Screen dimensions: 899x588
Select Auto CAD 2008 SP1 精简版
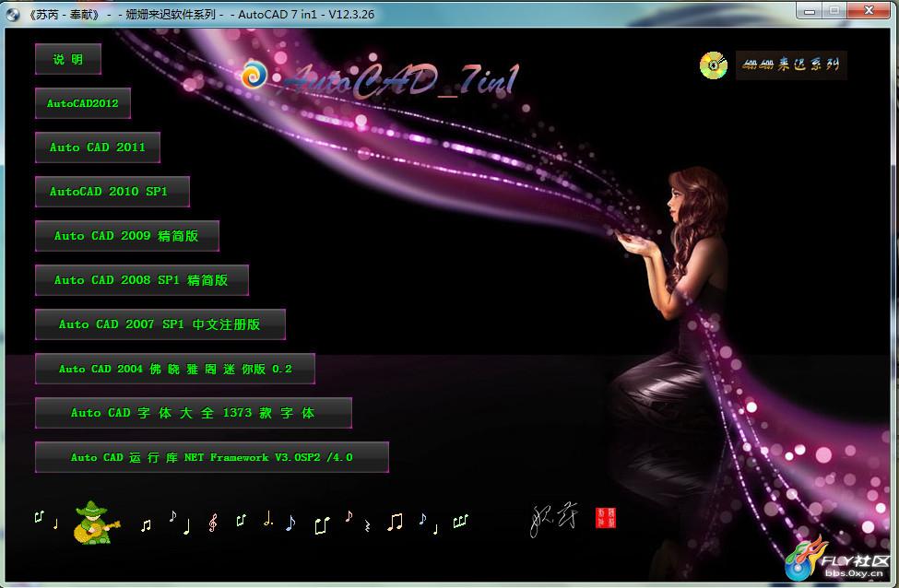(x=142, y=279)
